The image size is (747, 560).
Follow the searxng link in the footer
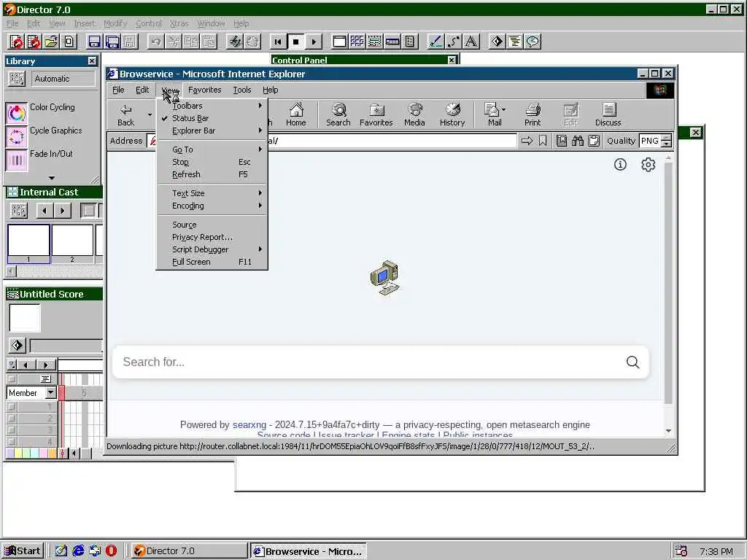coord(249,425)
